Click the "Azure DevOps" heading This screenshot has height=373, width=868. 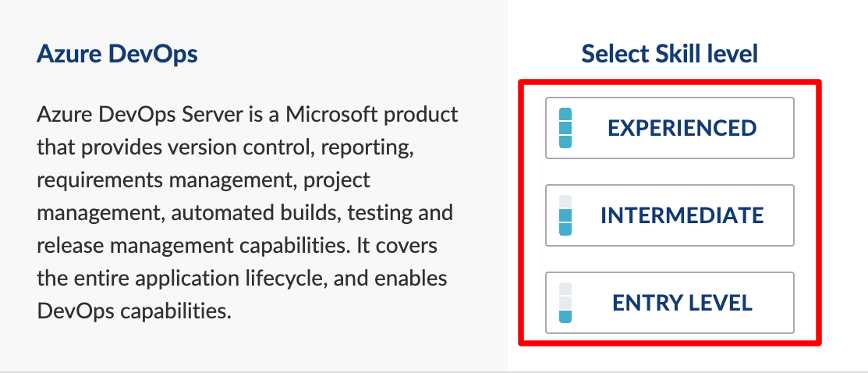(117, 55)
